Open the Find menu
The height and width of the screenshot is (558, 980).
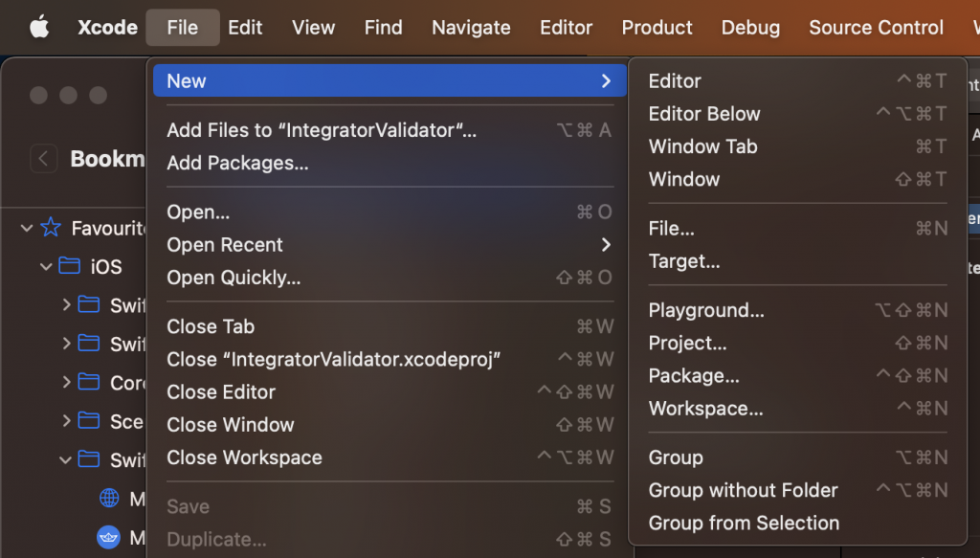383,28
